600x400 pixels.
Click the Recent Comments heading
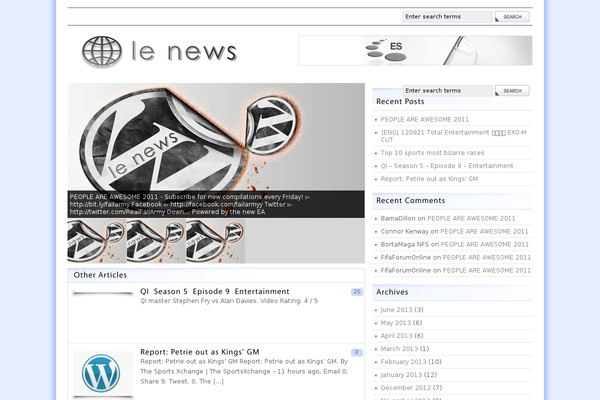(411, 201)
